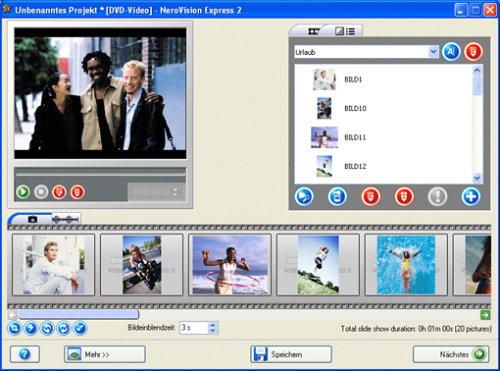Decrease Bildeinblendzeit with the down arrow
The height and width of the screenshot is (371, 500).
coord(213,331)
